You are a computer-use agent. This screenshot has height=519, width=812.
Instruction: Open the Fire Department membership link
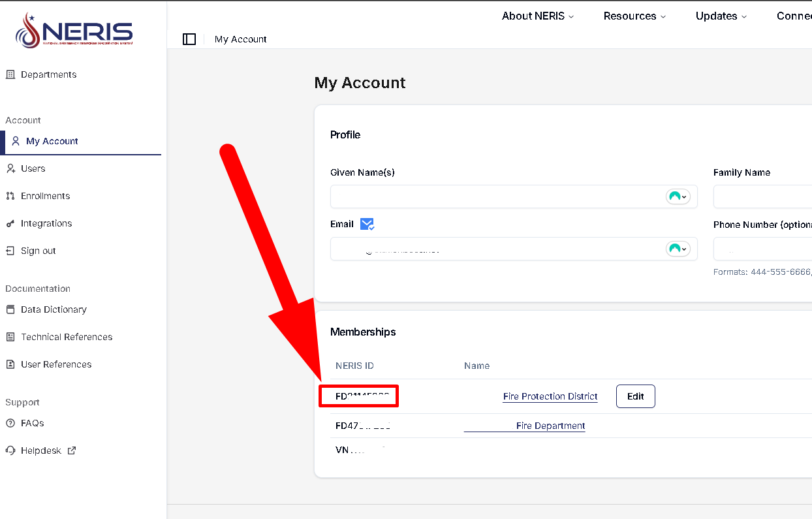550,426
